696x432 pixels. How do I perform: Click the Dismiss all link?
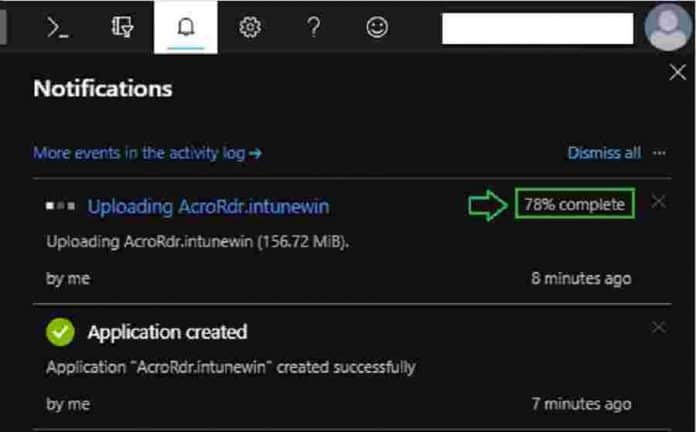point(604,153)
